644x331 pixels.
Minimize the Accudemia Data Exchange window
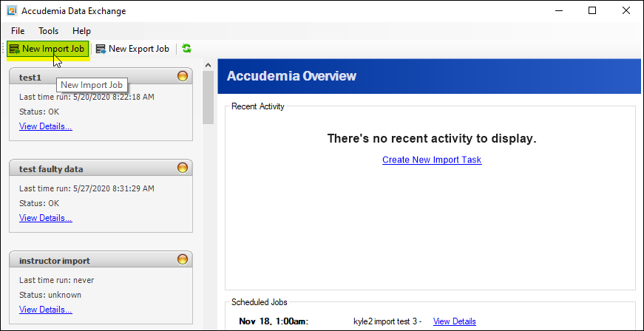point(558,10)
